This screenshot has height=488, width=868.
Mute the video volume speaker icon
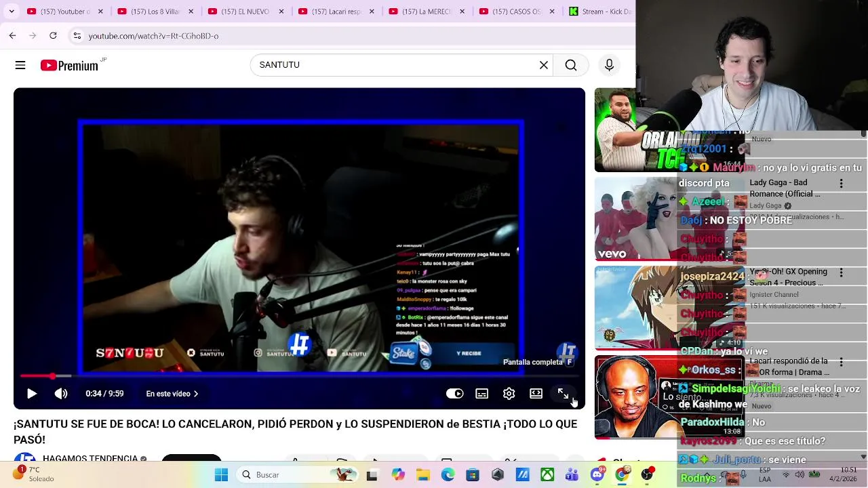click(x=61, y=394)
